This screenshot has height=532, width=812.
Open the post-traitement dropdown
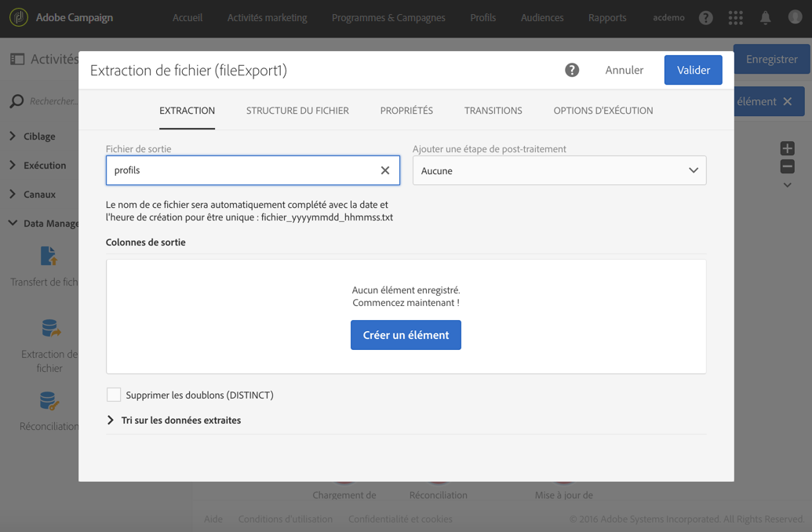(x=559, y=170)
